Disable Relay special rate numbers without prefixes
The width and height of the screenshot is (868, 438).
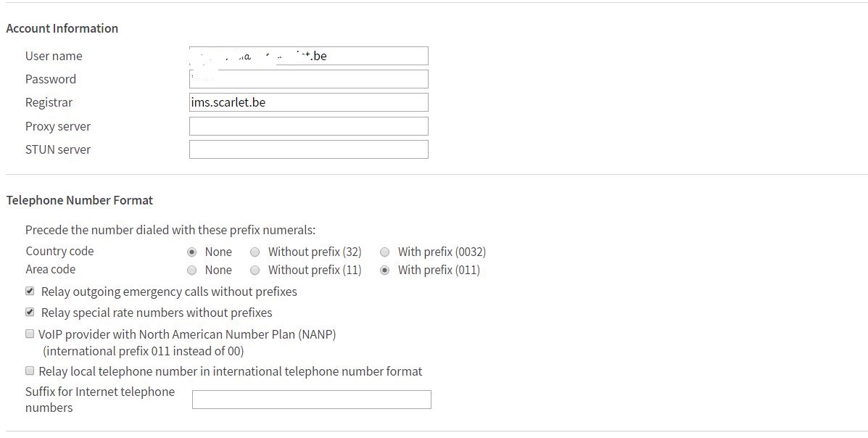click(x=30, y=312)
